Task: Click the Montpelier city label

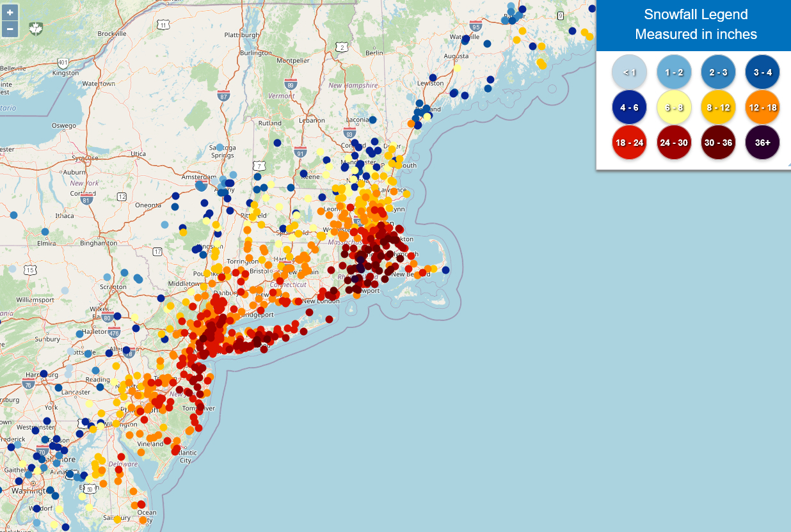Action: (292, 61)
